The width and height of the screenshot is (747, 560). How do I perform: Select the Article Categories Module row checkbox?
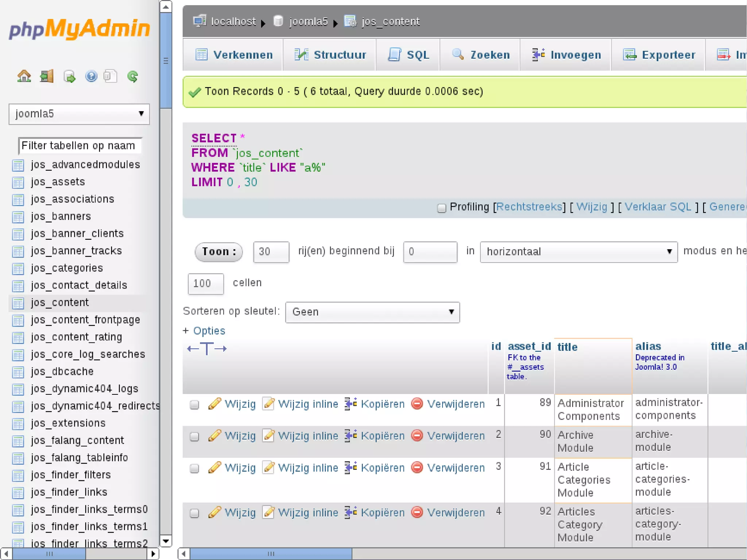(x=194, y=468)
